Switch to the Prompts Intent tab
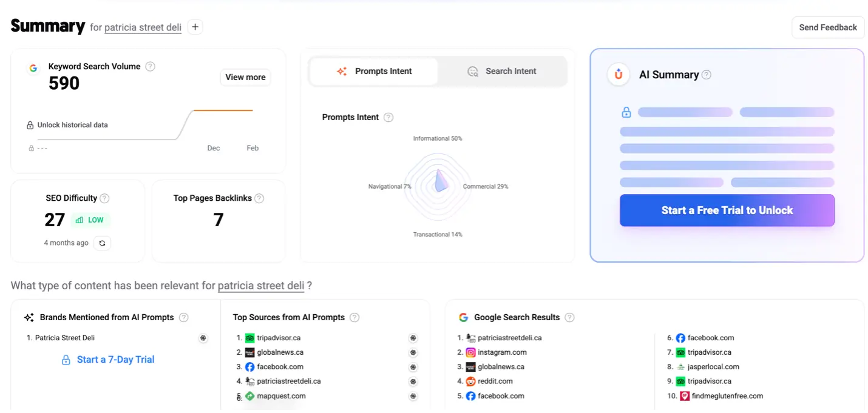Viewport: 868px width, 413px height. point(374,72)
